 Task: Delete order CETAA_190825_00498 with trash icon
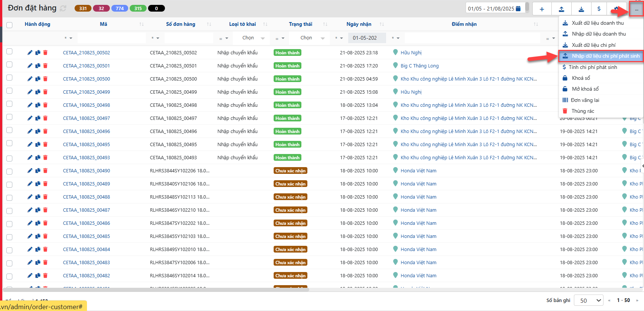(x=45, y=105)
